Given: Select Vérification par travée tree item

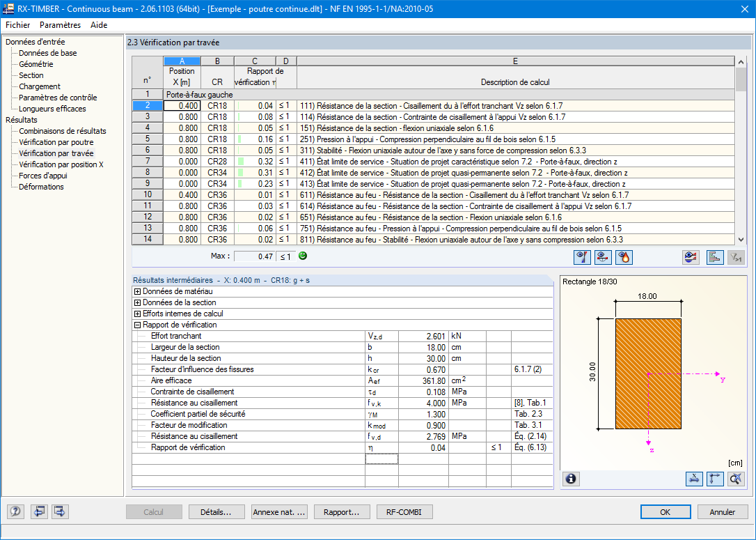Looking at the screenshot, I should 56,153.
